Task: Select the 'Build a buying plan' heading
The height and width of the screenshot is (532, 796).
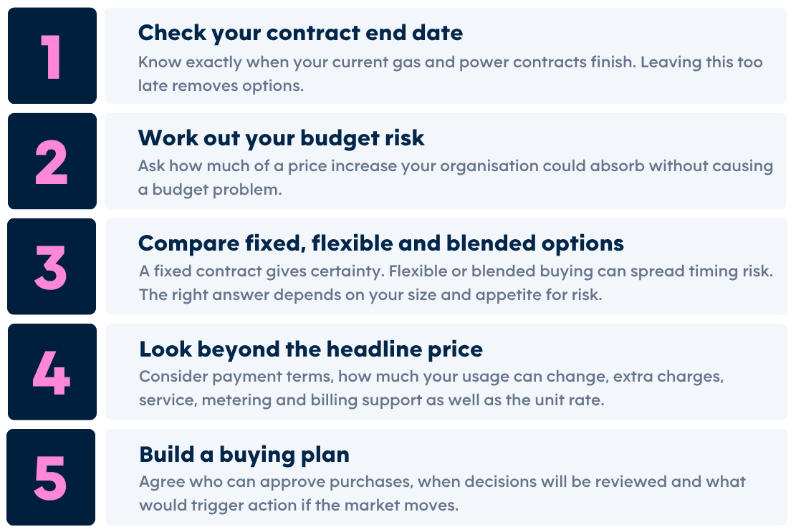Action: 244,455
